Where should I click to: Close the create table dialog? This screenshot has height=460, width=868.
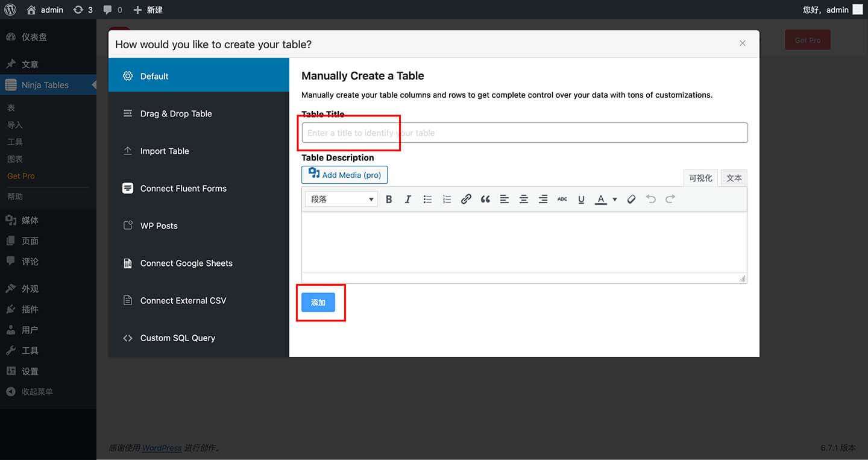point(743,43)
